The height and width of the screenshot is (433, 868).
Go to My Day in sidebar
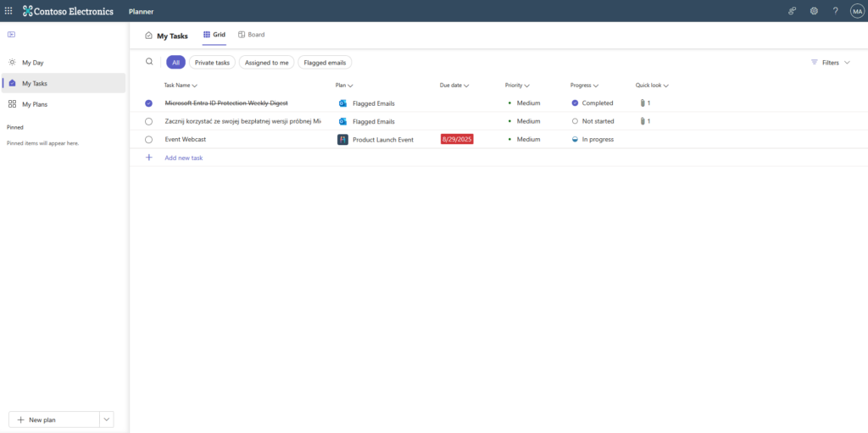[x=33, y=63]
